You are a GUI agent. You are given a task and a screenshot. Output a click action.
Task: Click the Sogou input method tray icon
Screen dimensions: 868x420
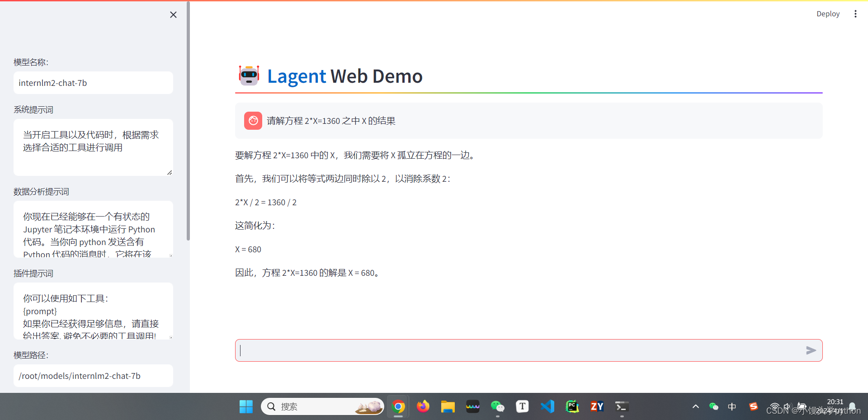[x=753, y=406]
